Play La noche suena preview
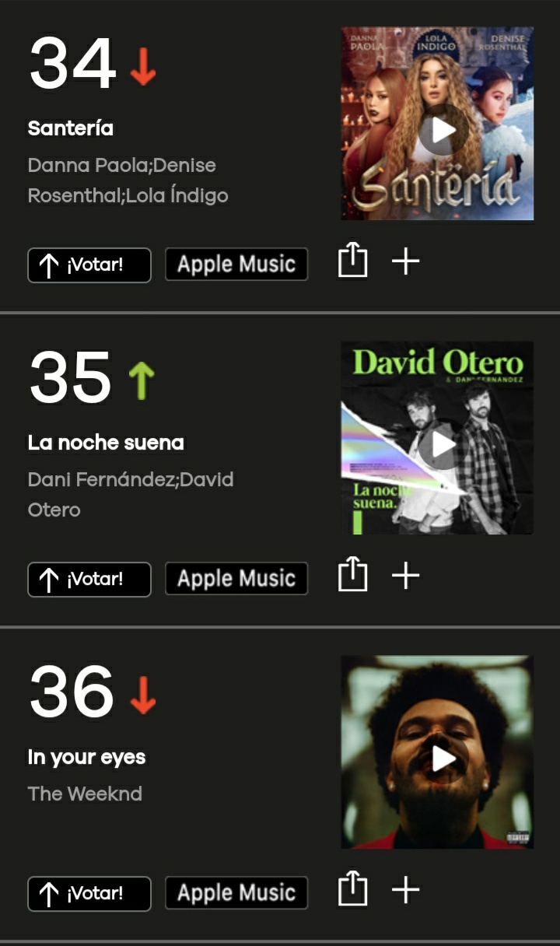The width and height of the screenshot is (560, 946). 443,444
